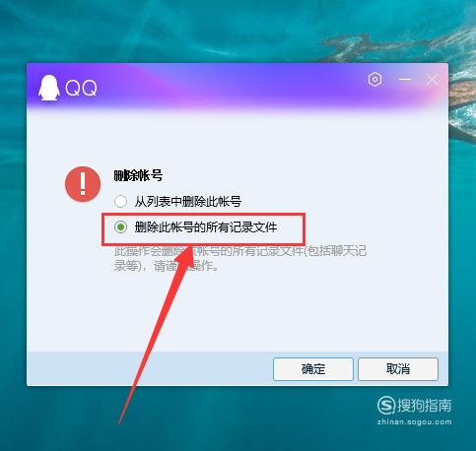This screenshot has width=476, height=451.
Task: Minimize the QQ dialog window
Action: 405,80
